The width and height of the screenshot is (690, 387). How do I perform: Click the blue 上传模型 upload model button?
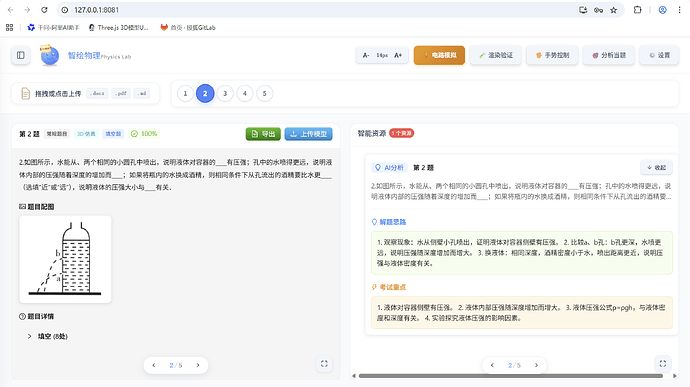(308, 134)
